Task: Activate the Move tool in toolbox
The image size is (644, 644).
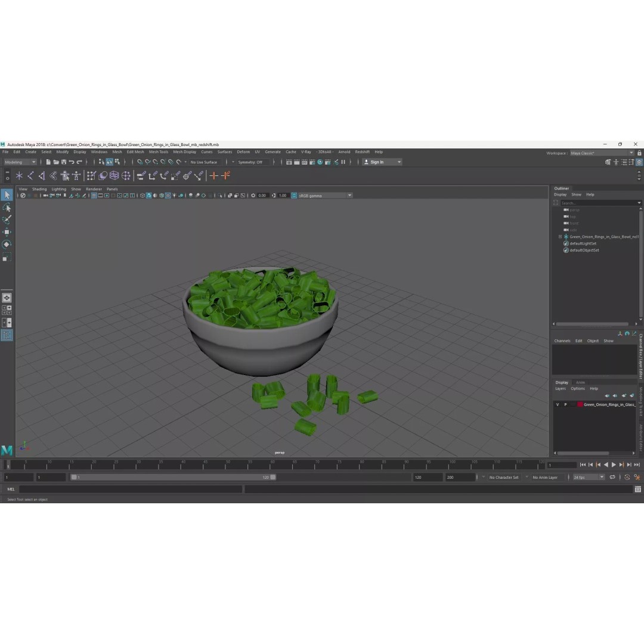Action: (x=7, y=232)
